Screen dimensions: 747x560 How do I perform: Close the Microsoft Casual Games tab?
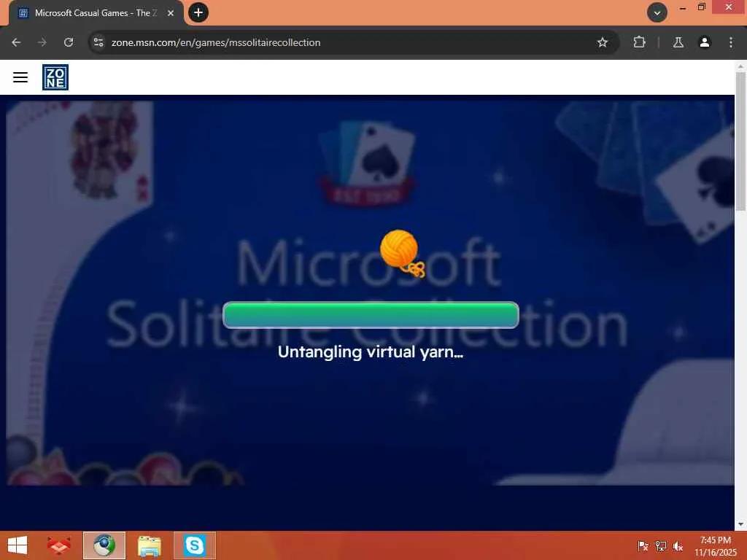[x=171, y=13]
